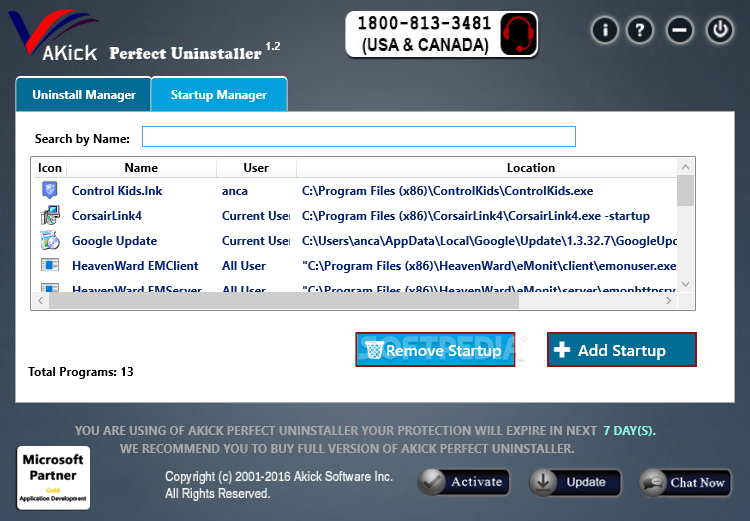Switch to Uninstall Manager tab
The height and width of the screenshot is (521, 750).
pyautogui.click(x=84, y=95)
